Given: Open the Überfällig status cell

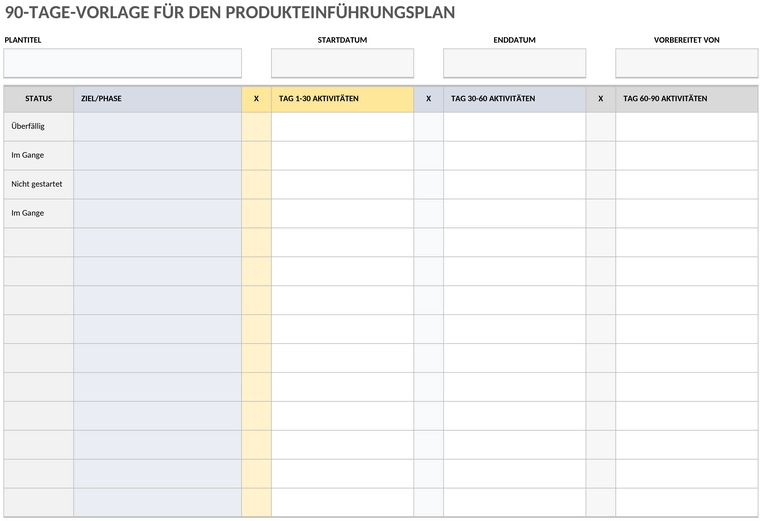Looking at the screenshot, I should tap(39, 127).
